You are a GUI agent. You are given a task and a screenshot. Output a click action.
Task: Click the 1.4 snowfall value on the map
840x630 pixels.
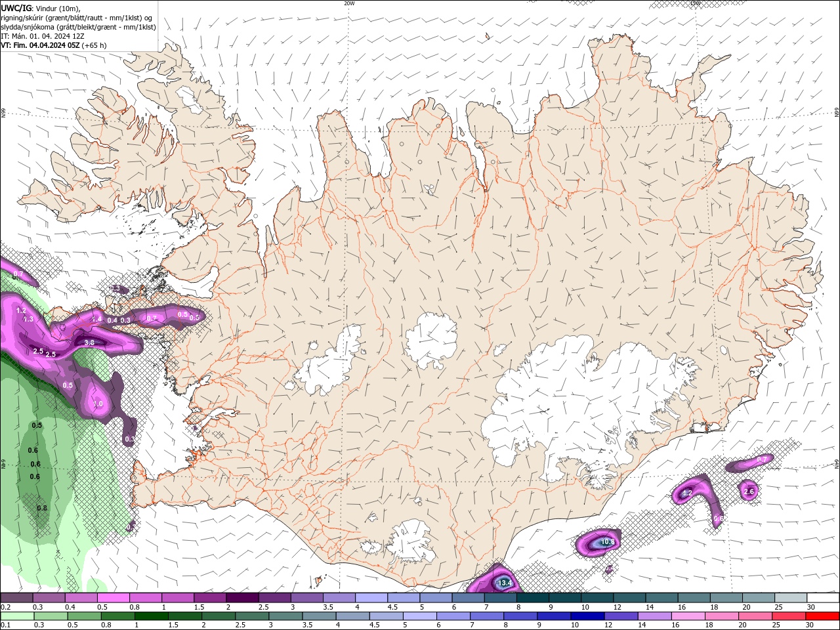96,320
